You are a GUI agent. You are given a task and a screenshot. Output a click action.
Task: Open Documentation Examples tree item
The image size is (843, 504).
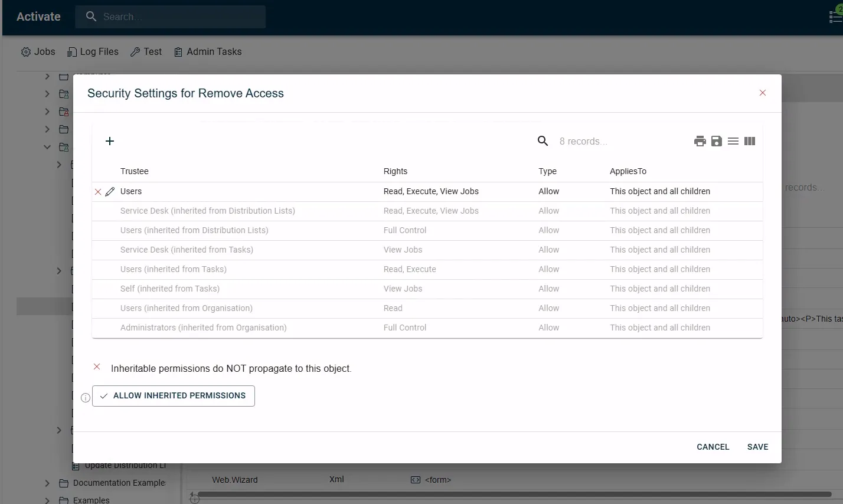pos(119,483)
